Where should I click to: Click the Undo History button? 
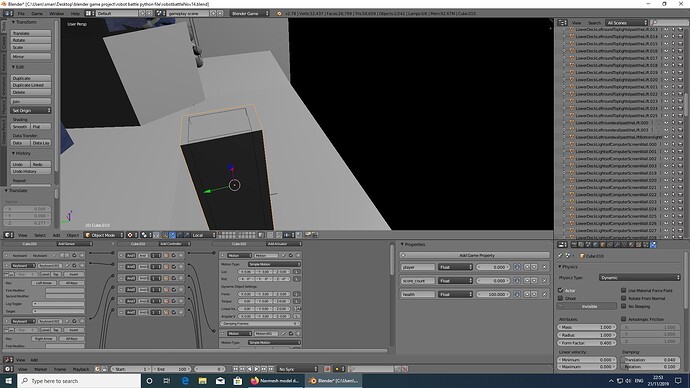click(30, 171)
